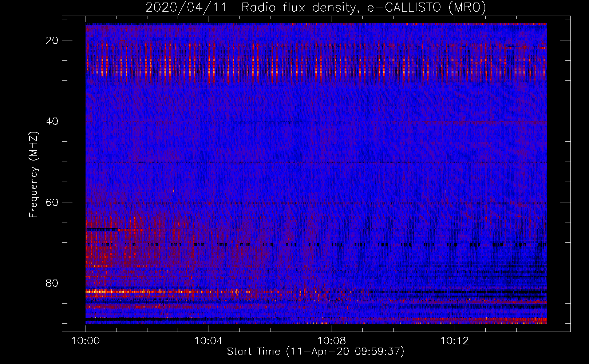
Task: Click the "10:08" time axis label
Action: click(331, 341)
